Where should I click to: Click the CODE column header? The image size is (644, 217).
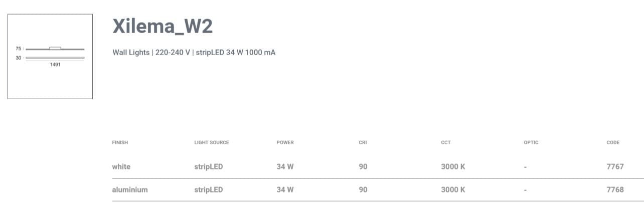click(612, 142)
